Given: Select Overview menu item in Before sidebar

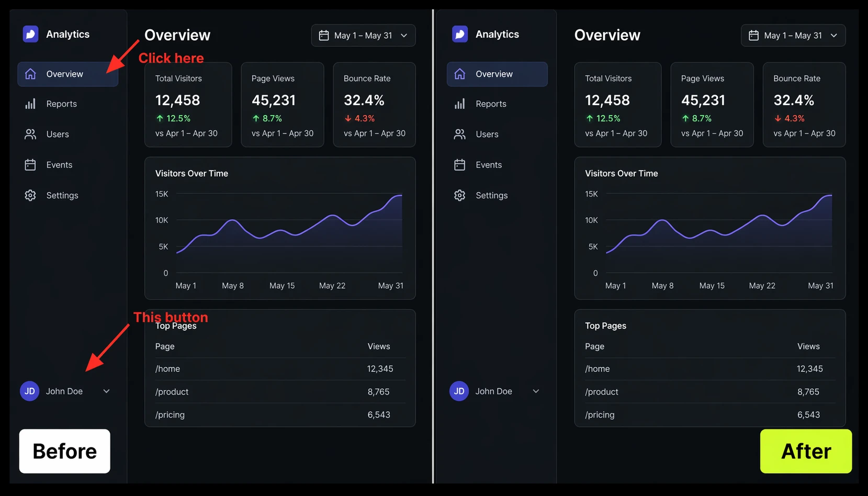Looking at the screenshot, I should click(68, 74).
